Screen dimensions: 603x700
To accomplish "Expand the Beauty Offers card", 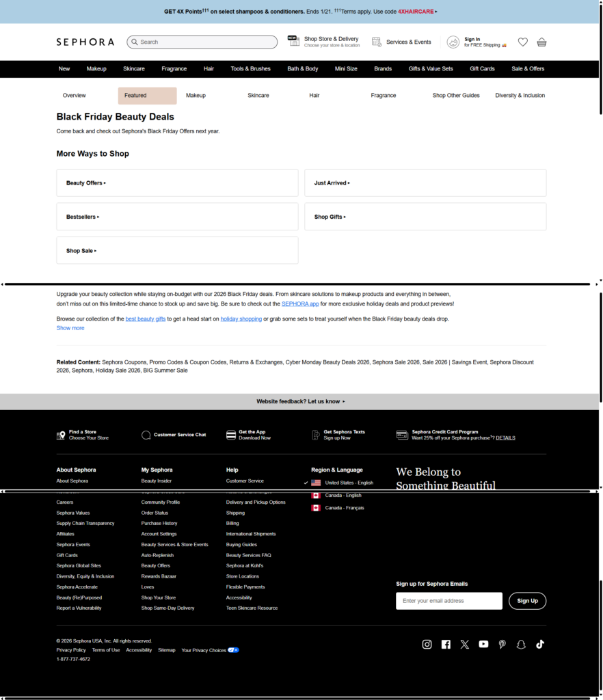I will (85, 183).
